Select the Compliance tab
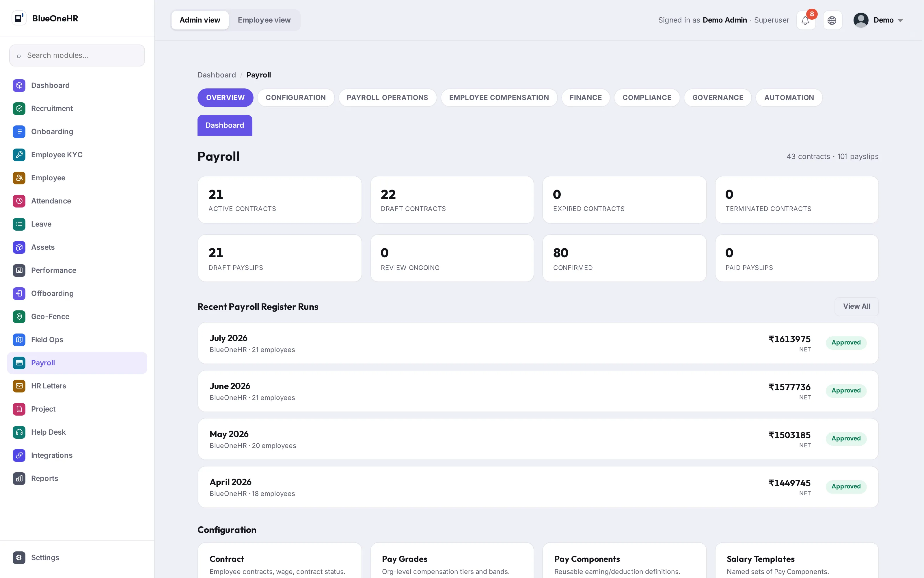924x578 pixels. pyautogui.click(x=647, y=97)
